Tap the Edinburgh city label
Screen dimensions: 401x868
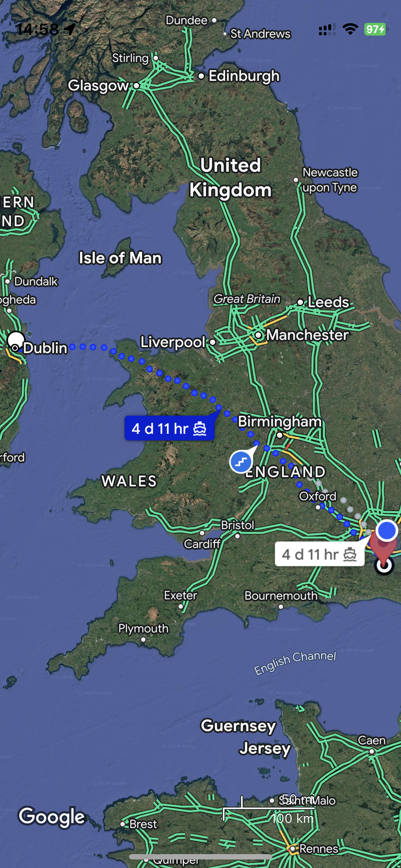coord(244,76)
